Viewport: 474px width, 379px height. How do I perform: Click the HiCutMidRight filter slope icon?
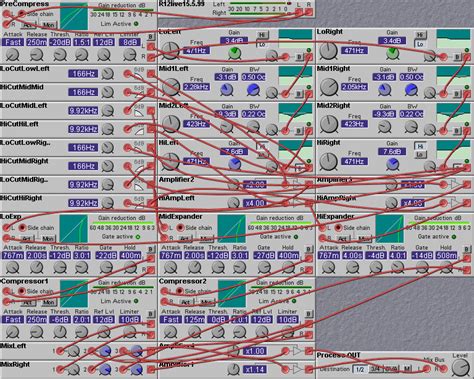pos(139,168)
